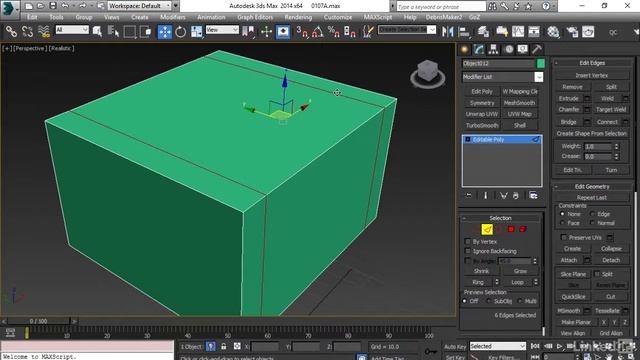Open the Hierarchy command panel tab

pos(493,49)
